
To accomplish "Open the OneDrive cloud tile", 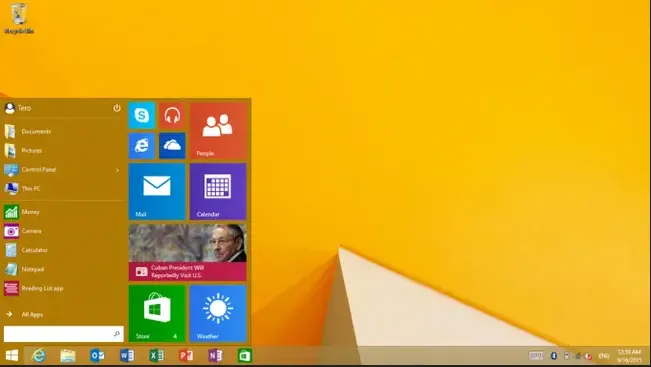I will tap(172, 146).
